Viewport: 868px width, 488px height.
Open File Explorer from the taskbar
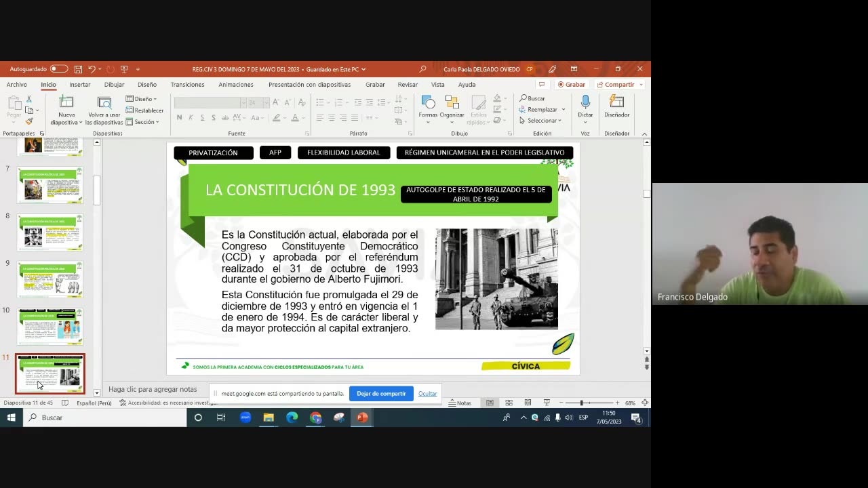pos(269,418)
